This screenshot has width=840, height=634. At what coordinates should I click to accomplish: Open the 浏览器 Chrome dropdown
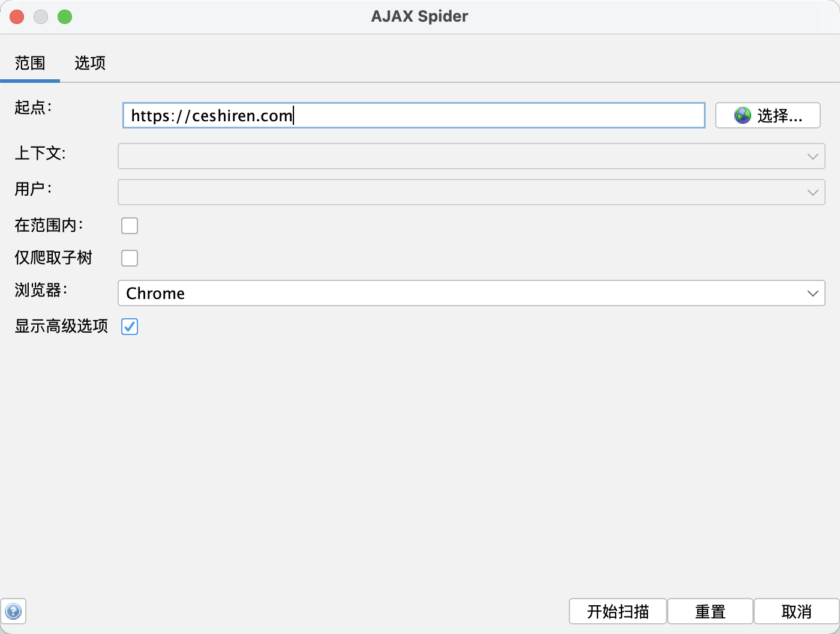coord(472,293)
